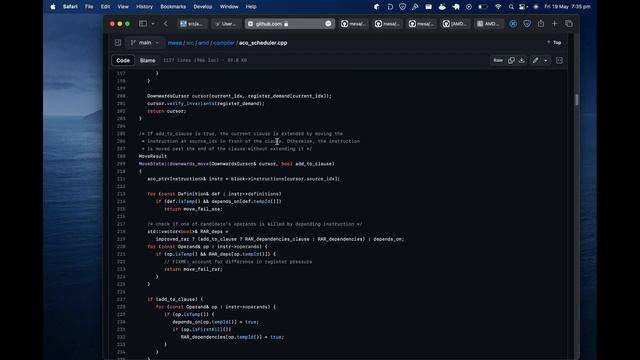Open the amd breadcrumb link

point(203,42)
